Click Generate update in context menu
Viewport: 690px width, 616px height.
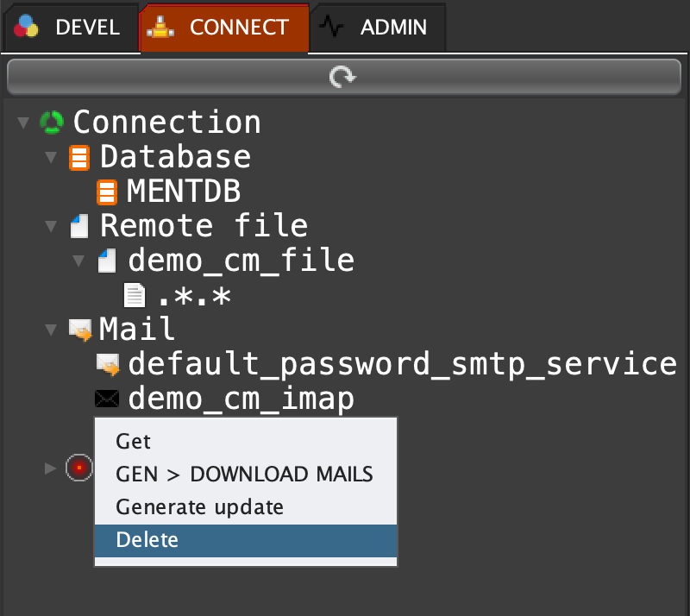199,506
